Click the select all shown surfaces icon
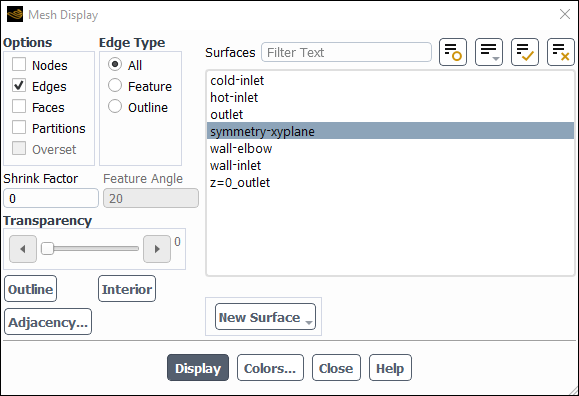579x396 pixels. click(525, 52)
